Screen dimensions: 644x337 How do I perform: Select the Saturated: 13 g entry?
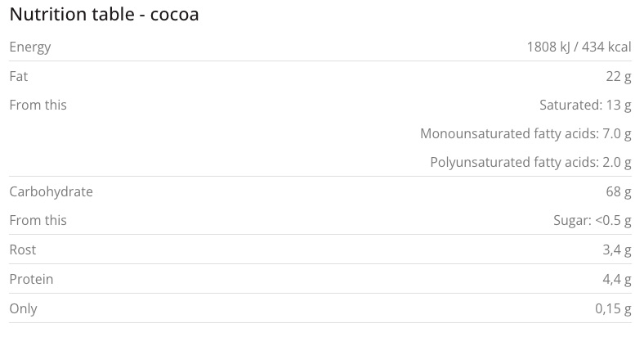pyautogui.click(x=585, y=105)
